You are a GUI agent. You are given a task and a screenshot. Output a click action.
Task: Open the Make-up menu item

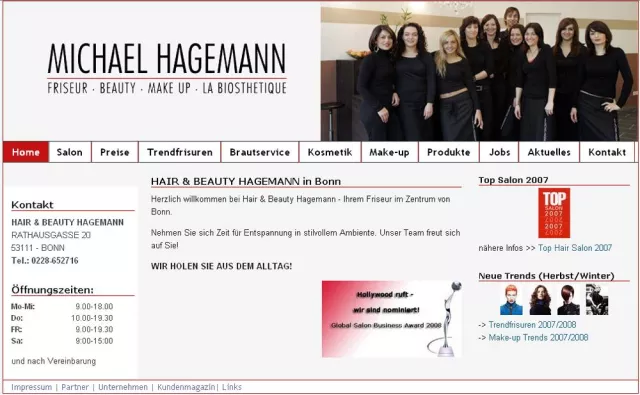coord(389,152)
